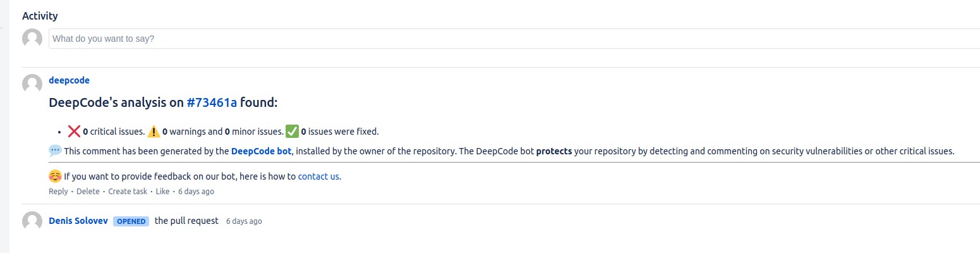
Task: Follow the DeepCode bot link
Action: click(261, 151)
